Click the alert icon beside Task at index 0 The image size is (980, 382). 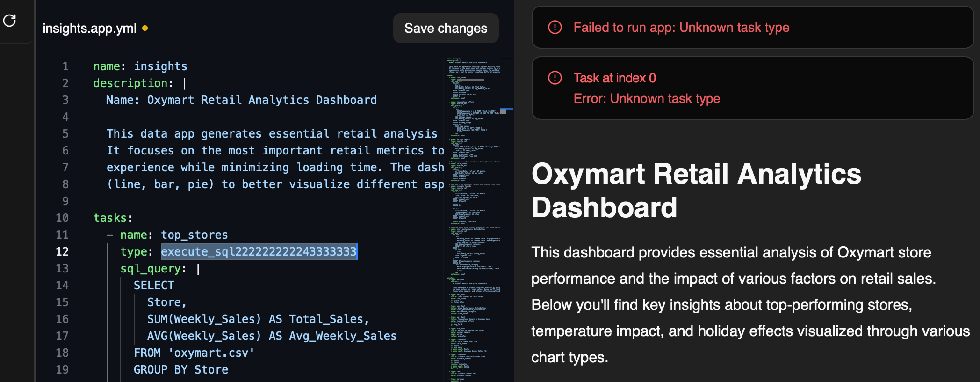[555, 78]
